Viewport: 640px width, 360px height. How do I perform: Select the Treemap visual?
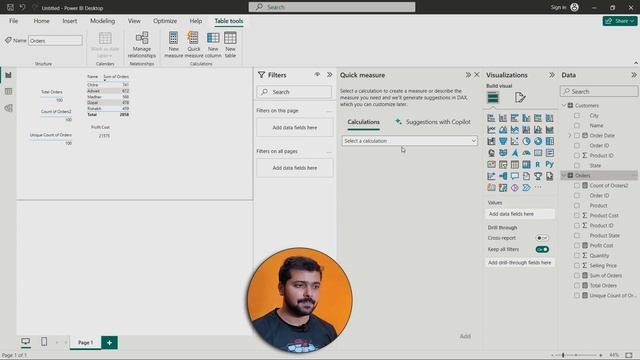(x=550, y=141)
